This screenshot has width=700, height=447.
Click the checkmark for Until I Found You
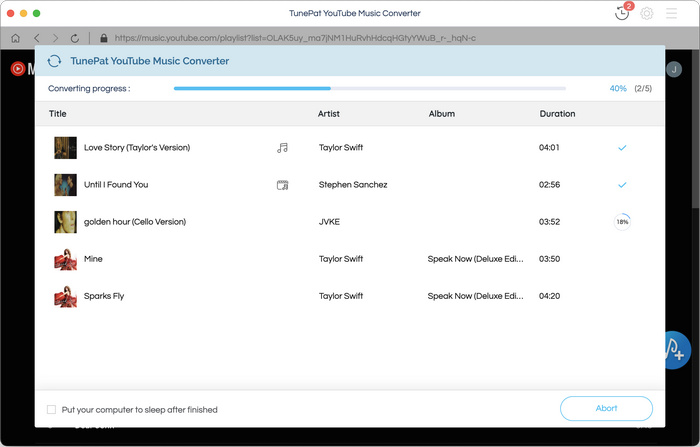(622, 185)
